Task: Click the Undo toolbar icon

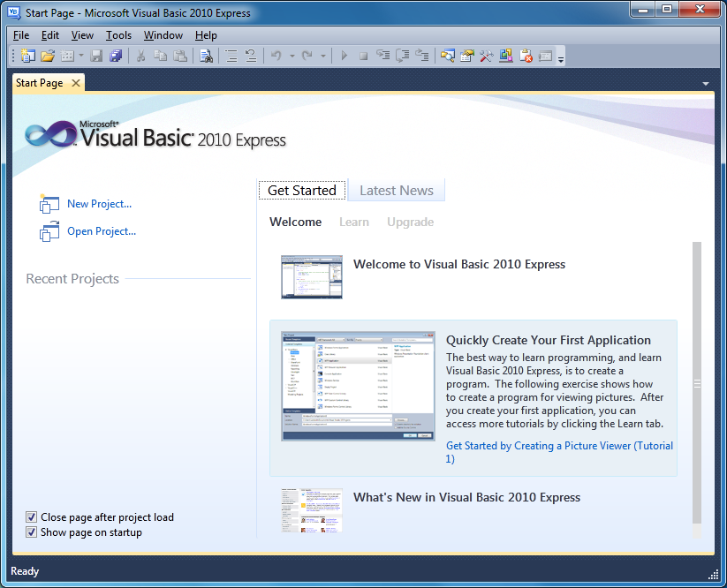Action: click(276, 55)
